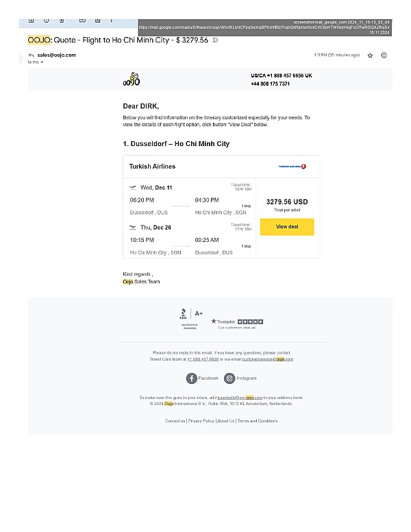The height and width of the screenshot is (532, 411).
Task: Click the emoji reaction icon
Action: coord(384,55)
